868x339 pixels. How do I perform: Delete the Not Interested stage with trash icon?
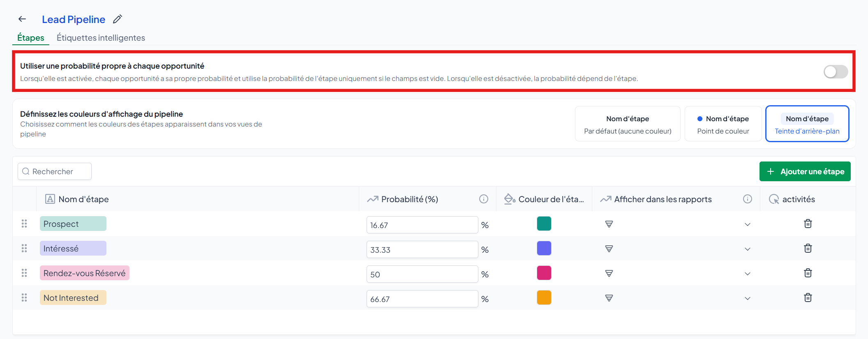[x=808, y=297]
